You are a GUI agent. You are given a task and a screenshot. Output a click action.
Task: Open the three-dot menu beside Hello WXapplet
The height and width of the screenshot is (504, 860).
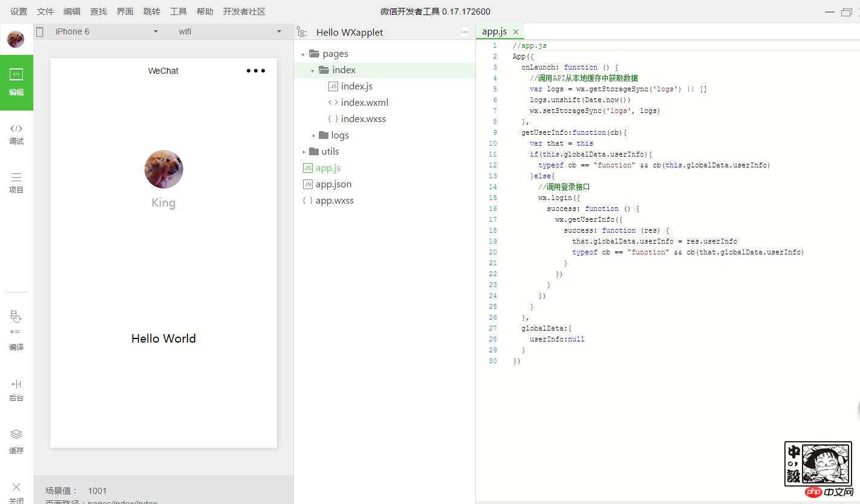[x=464, y=32]
